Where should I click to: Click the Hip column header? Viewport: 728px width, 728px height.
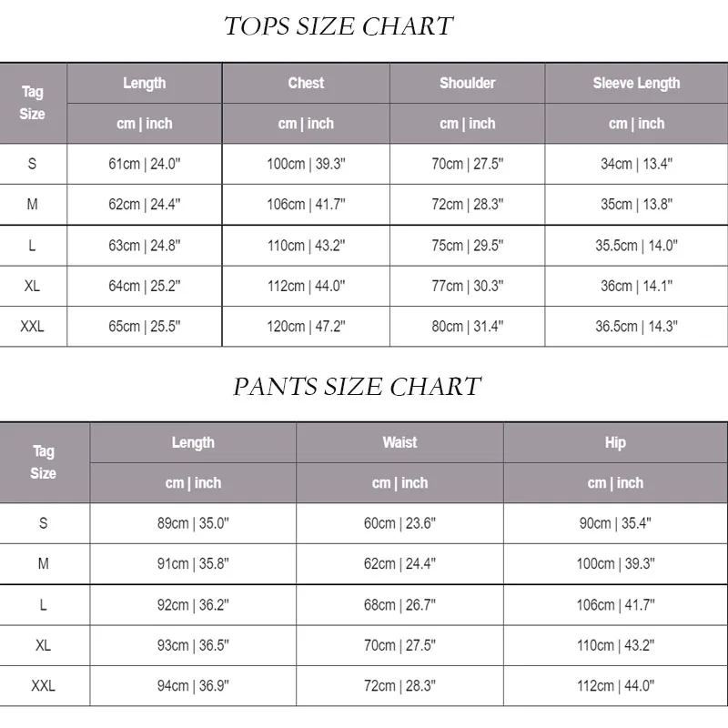click(x=615, y=442)
